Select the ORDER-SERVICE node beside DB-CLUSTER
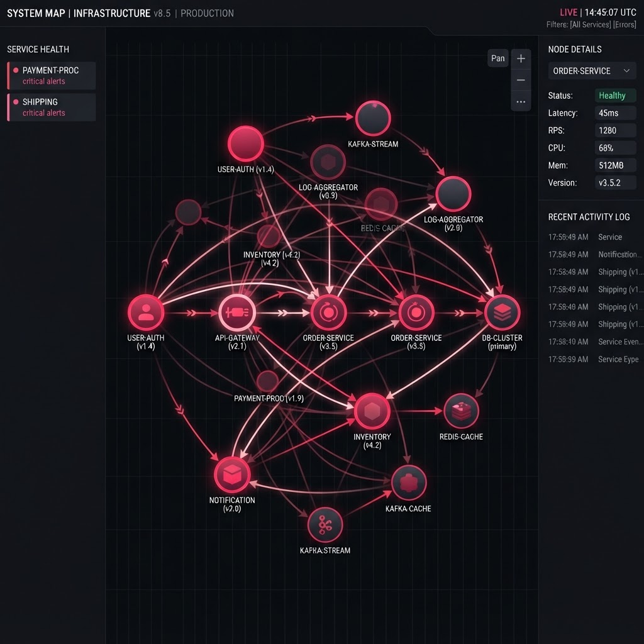The image size is (644, 644). click(x=416, y=313)
